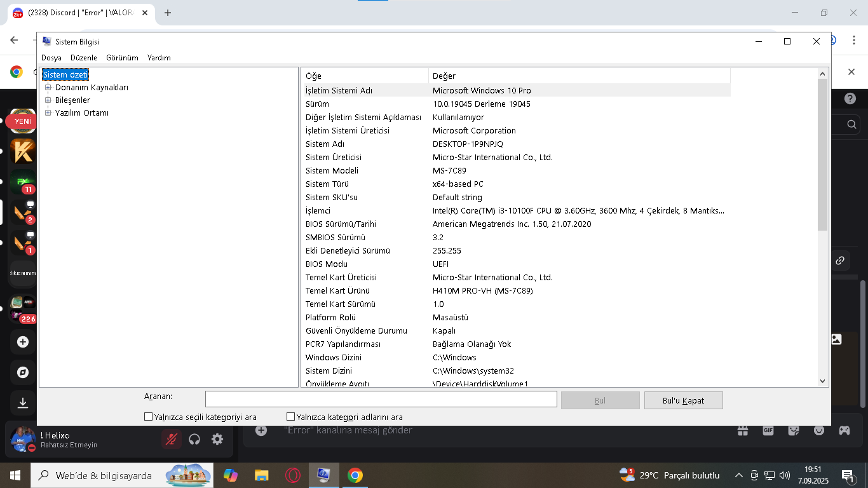Open File Explorer from the taskbar
This screenshot has height=488, width=868.
coord(261,475)
